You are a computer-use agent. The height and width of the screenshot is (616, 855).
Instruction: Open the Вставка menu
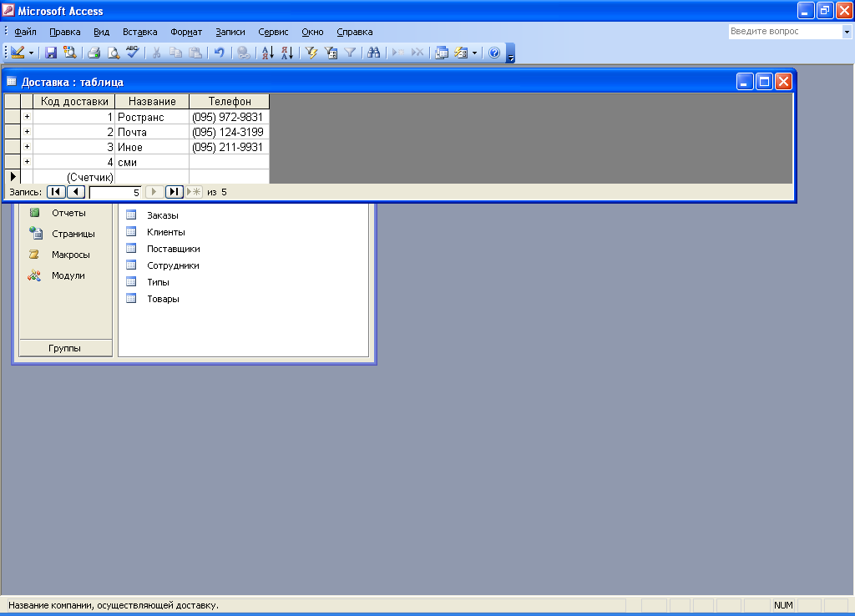click(140, 32)
